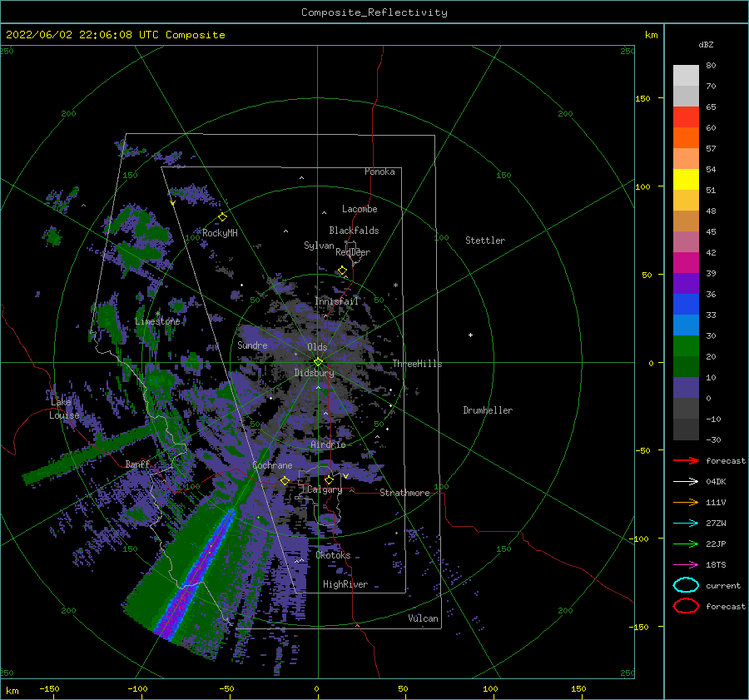Click white plus marker east of ThreeHills

pyautogui.click(x=470, y=335)
